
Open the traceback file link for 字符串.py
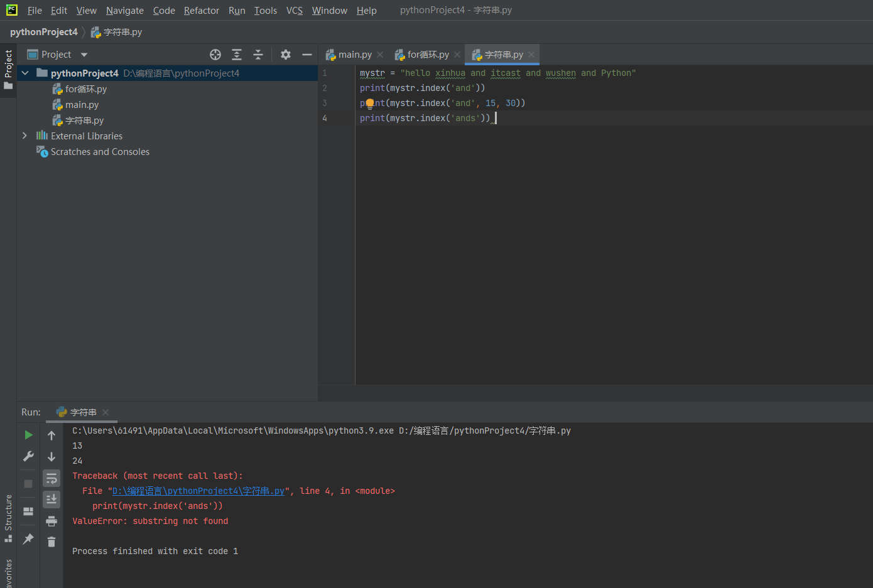tap(198, 491)
